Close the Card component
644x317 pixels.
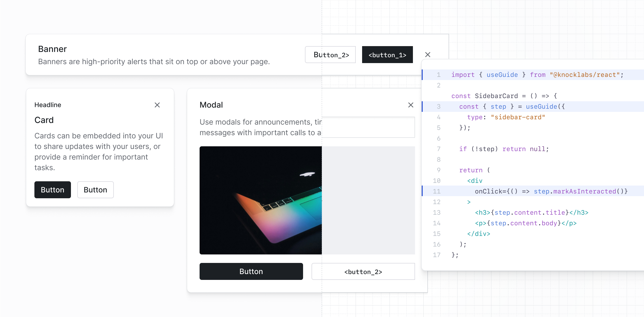point(157,105)
